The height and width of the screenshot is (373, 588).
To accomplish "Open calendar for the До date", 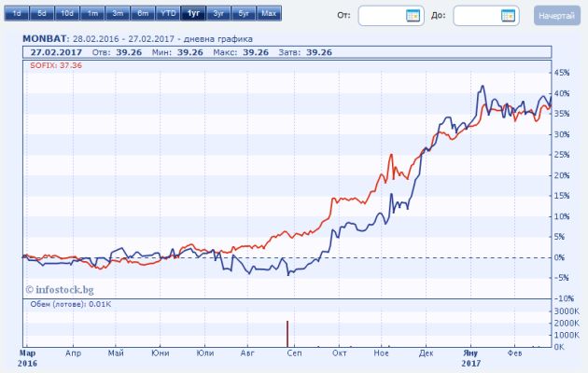I will (508, 16).
